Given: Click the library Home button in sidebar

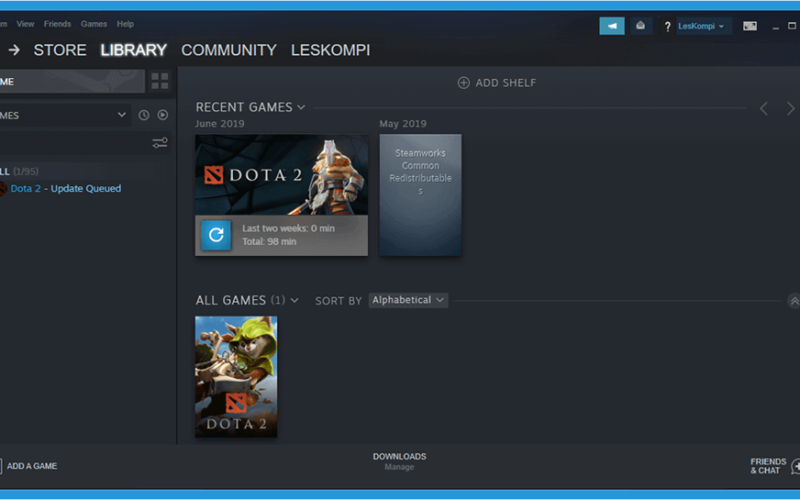Looking at the screenshot, I should (72, 82).
